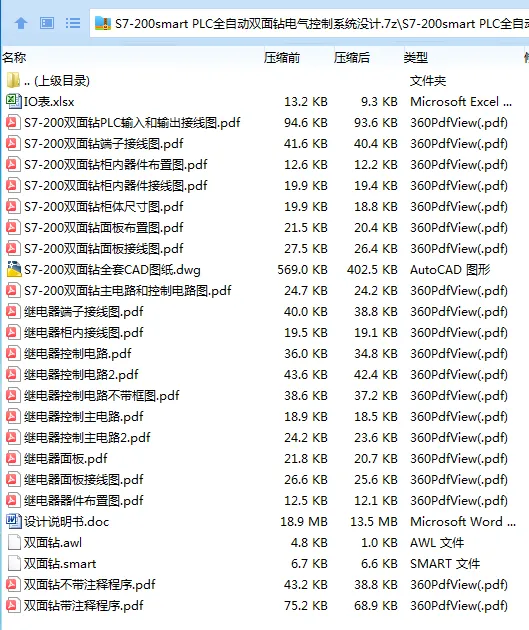The image size is (529, 630).
Task: Click the 402.5 KB compressed size value
Action: pyautogui.click(x=372, y=270)
